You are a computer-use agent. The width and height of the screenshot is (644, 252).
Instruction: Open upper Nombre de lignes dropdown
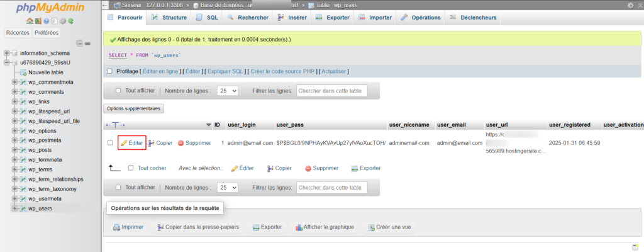point(228,91)
